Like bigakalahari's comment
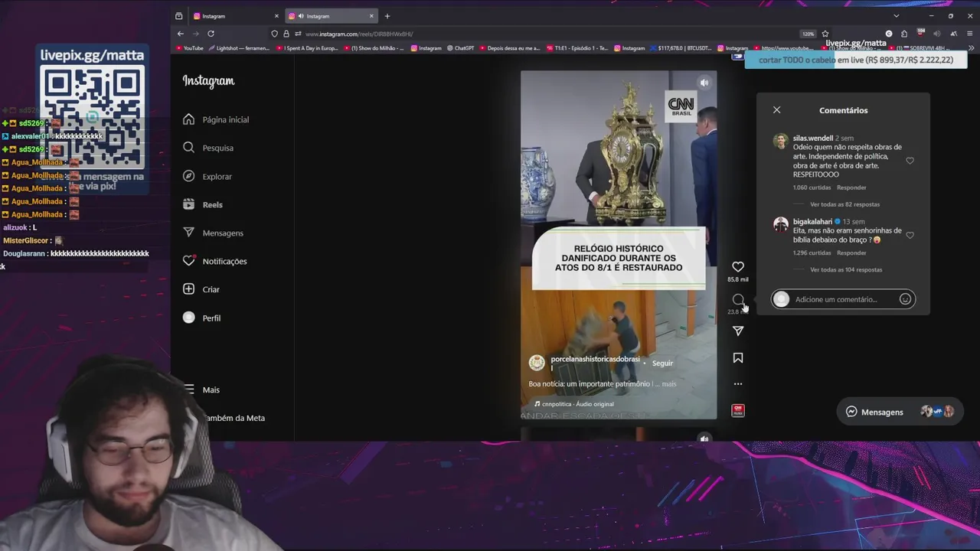The image size is (980, 551). coord(910,235)
